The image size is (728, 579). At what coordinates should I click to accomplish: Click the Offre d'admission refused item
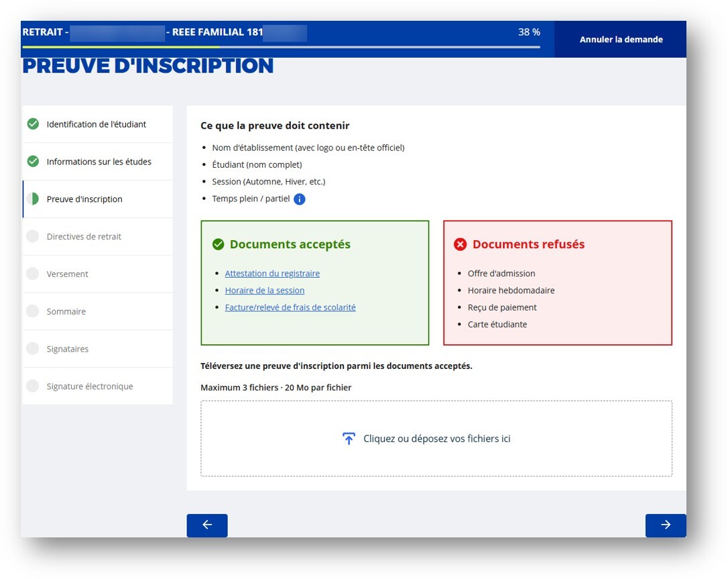click(501, 273)
